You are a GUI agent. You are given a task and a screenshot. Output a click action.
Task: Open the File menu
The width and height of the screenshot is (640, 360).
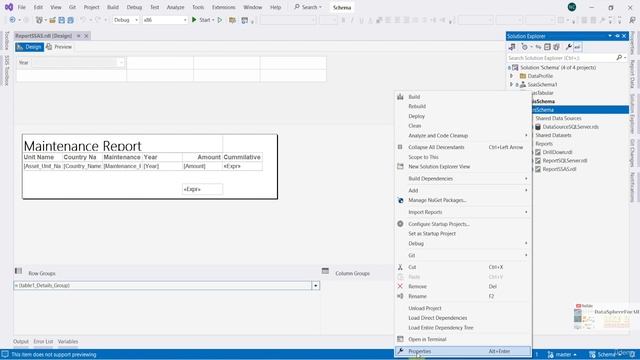22,7
